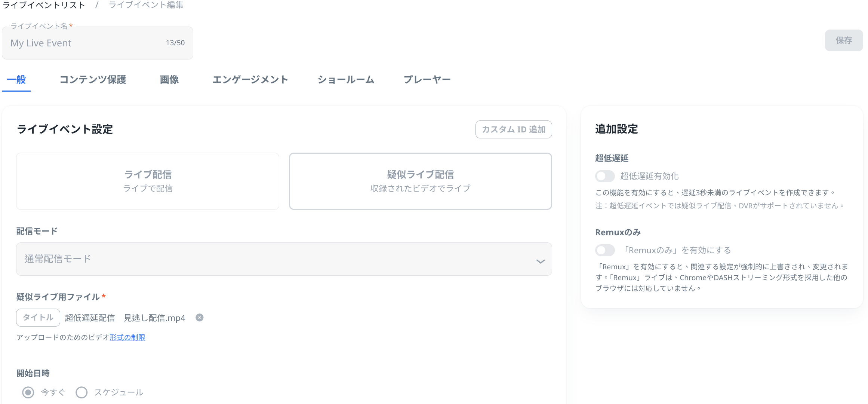Select the 今すぐ radio button

[x=28, y=392]
